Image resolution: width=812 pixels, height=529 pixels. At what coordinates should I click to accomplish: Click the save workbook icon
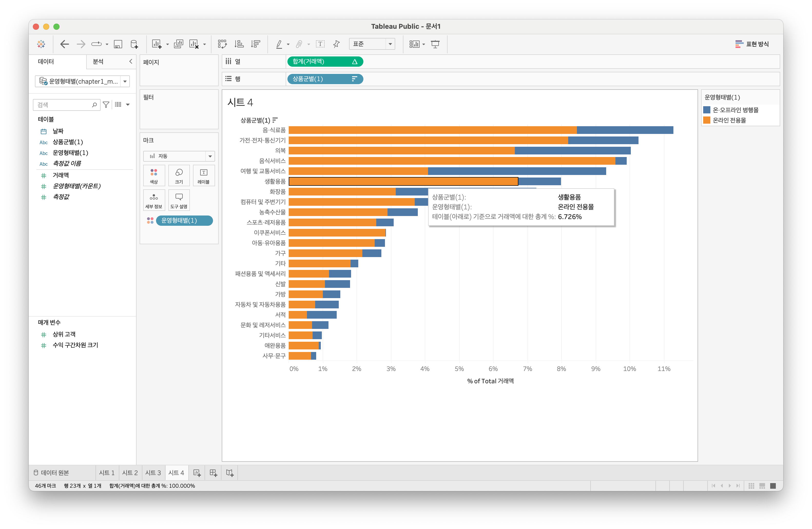click(118, 44)
